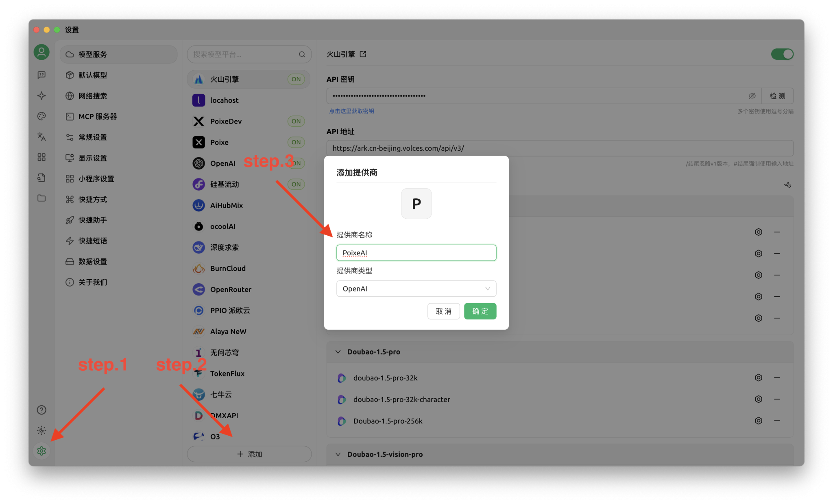The image size is (833, 504).
Task: Open the 火山引擎 external link icon
Action: tap(363, 54)
